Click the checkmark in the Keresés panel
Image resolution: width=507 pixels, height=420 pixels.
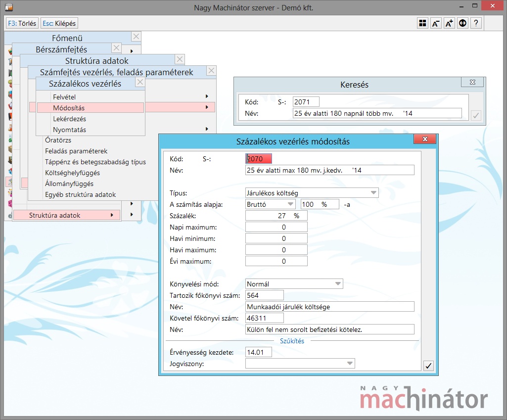point(476,115)
